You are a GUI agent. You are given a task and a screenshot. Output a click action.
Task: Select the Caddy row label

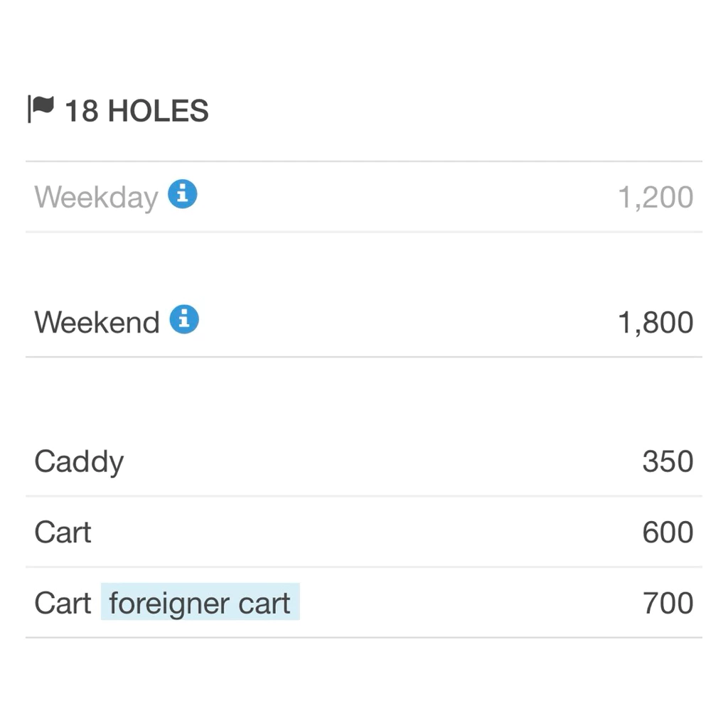(x=80, y=462)
